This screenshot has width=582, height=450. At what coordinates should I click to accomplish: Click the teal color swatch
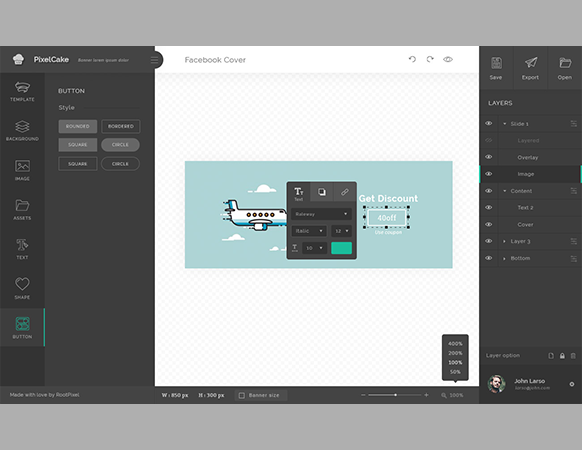[x=341, y=248]
